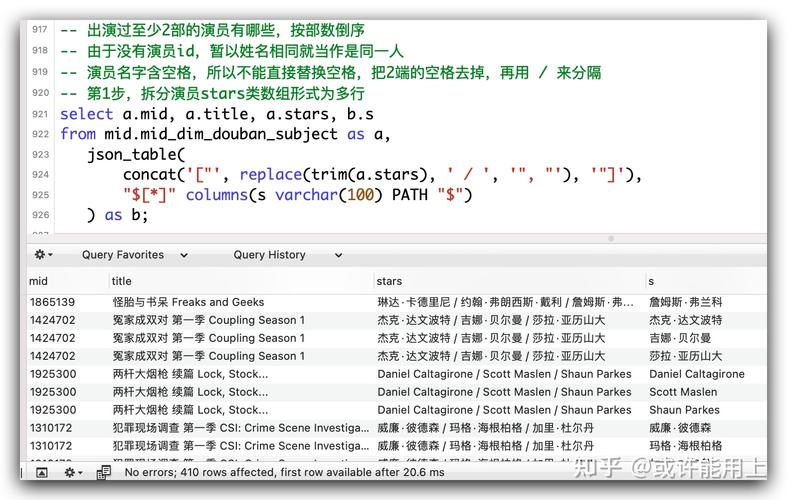This screenshot has height=500, width=787.
Task: Place cursor in the concat replace trim line
Action: pos(382,175)
